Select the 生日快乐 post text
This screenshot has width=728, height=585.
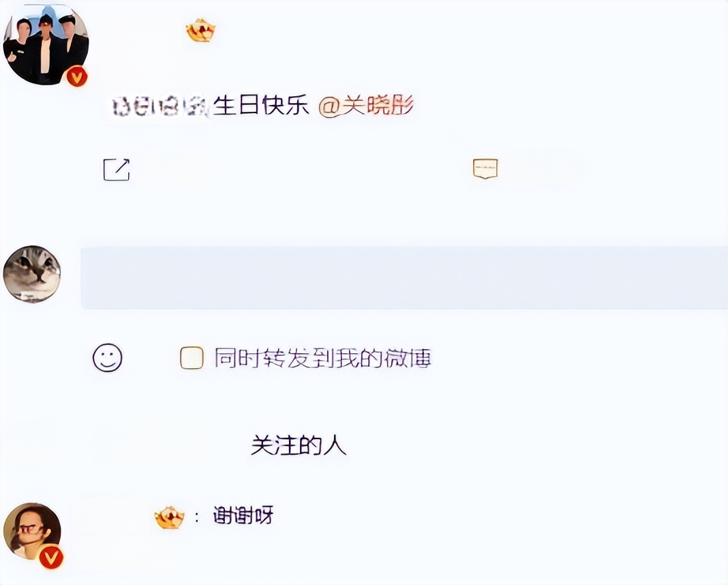[x=261, y=106]
